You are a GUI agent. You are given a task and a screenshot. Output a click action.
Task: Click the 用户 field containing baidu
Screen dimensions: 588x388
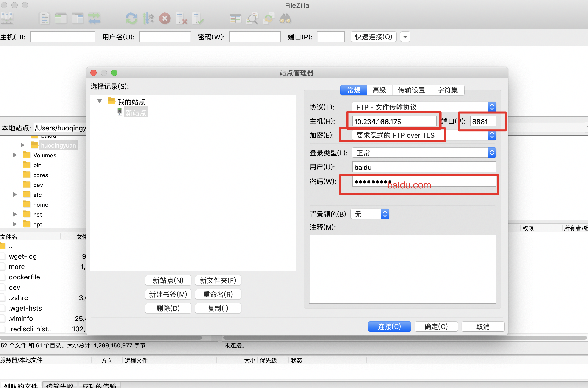coord(424,167)
